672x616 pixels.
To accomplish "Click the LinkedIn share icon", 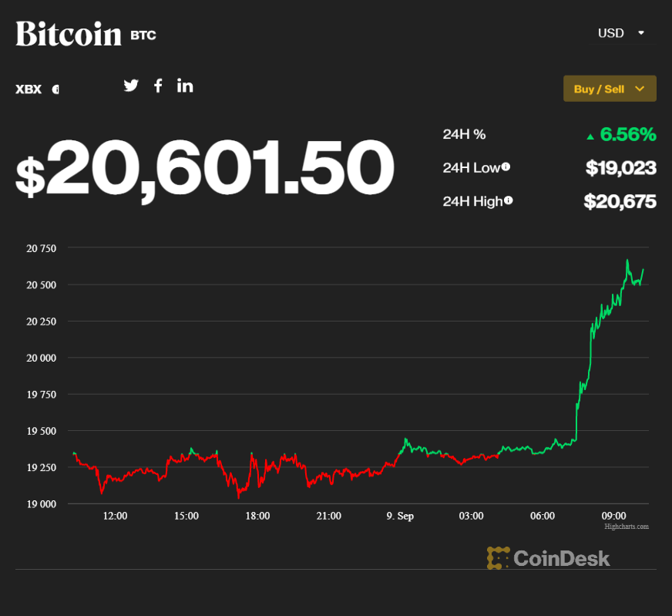I will 184,85.
